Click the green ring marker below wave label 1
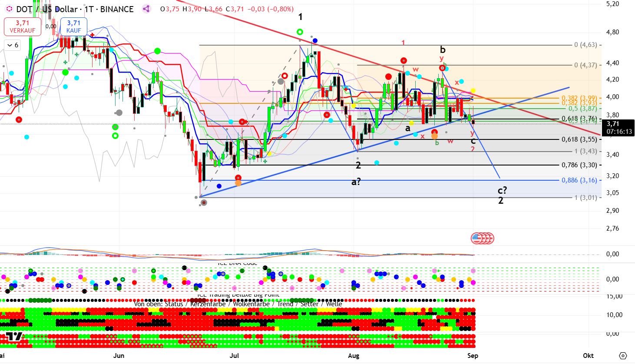 tap(300, 32)
